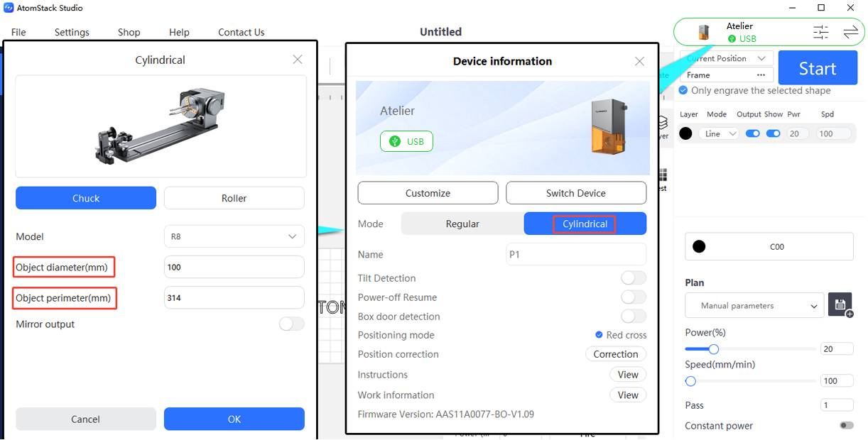Click the Customize button
The height and width of the screenshot is (440, 868).
tap(428, 193)
